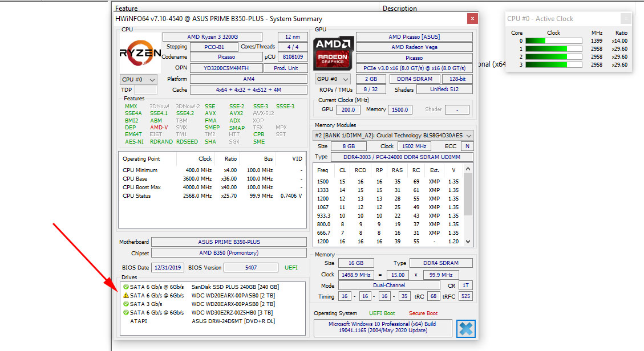Click the AMD Radeon Graphics logo
Image resolution: width=644 pixels, height=351 pixels.
[333, 54]
